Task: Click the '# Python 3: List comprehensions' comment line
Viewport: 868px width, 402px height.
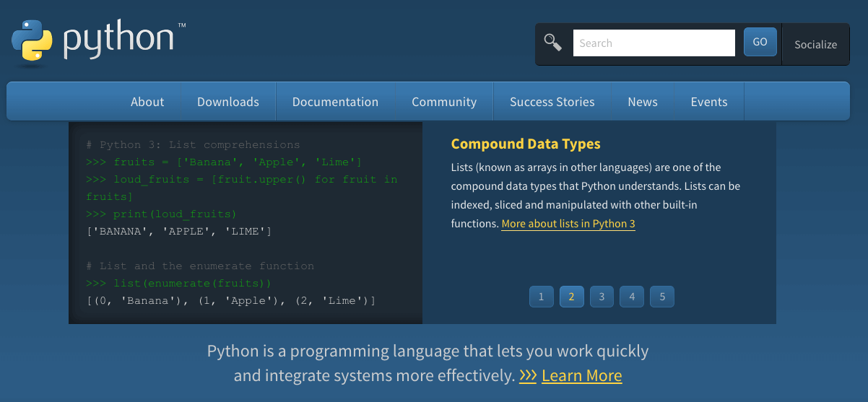Action: [193, 145]
